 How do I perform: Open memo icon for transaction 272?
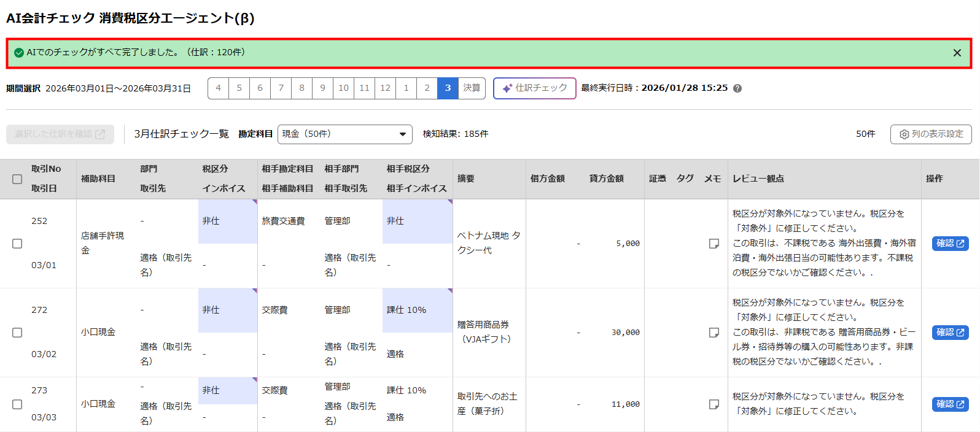[714, 333]
